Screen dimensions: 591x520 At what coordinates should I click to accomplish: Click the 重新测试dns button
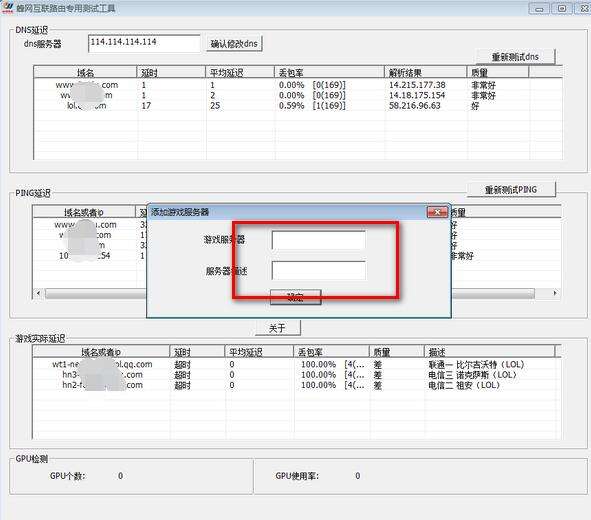[515, 57]
